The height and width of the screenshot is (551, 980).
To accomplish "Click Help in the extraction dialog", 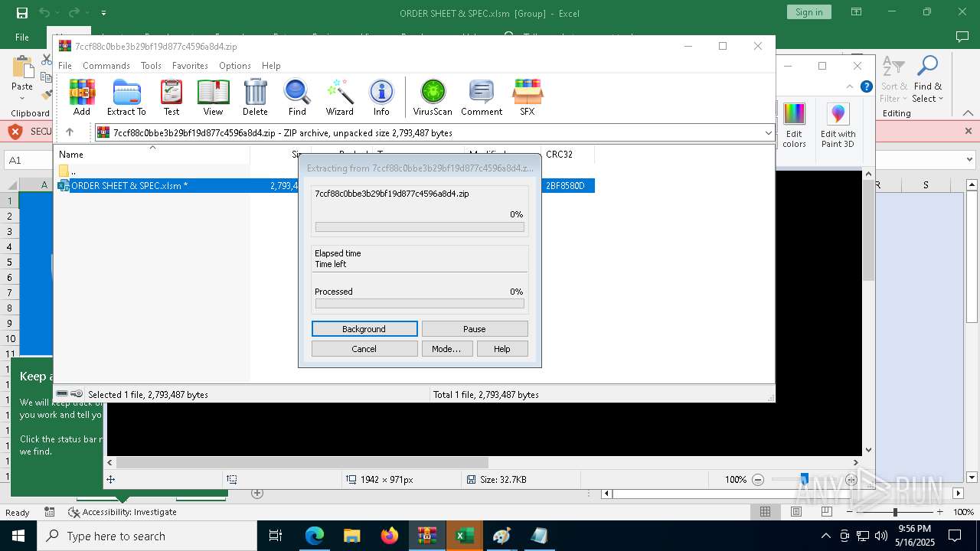I will click(502, 348).
